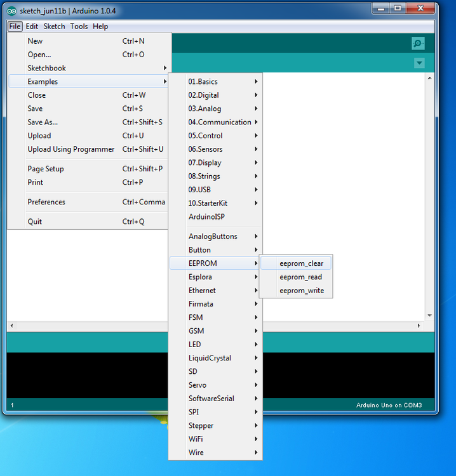Viewport: 456px width, 476px height.
Task: Expand the 09.USB examples
Action: coord(215,189)
